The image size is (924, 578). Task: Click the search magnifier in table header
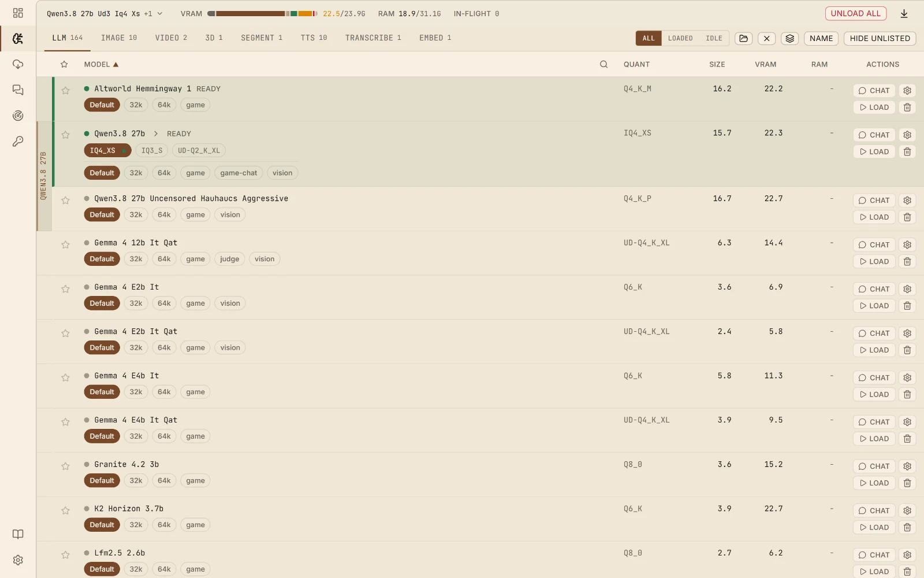tap(603, 64)
